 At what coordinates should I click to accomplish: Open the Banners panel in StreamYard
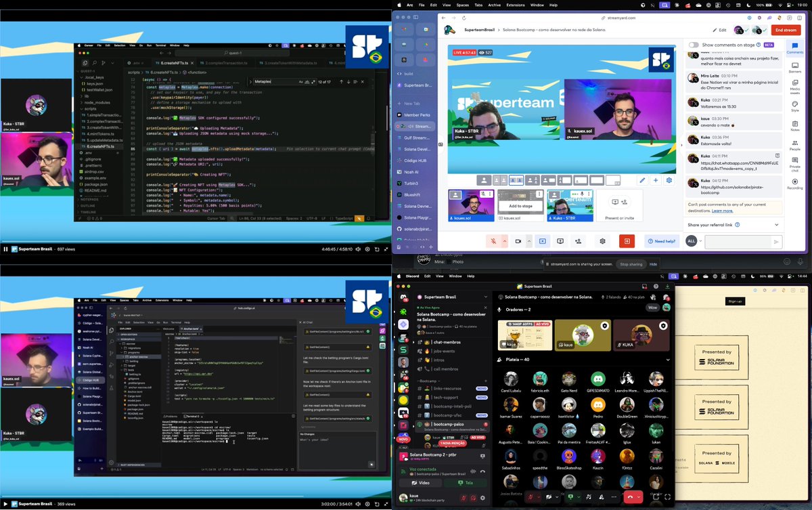pyautogui.click(x=795, y=67)
